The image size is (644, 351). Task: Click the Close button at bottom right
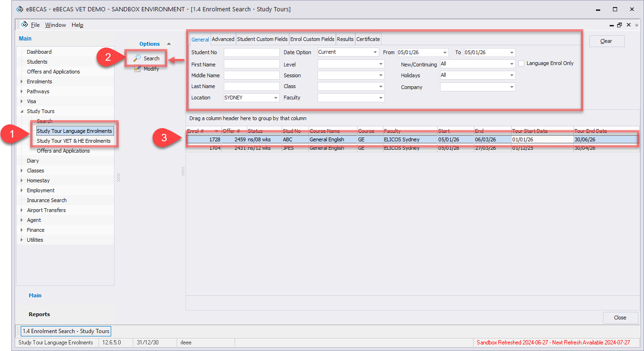(x=620, y=318)
